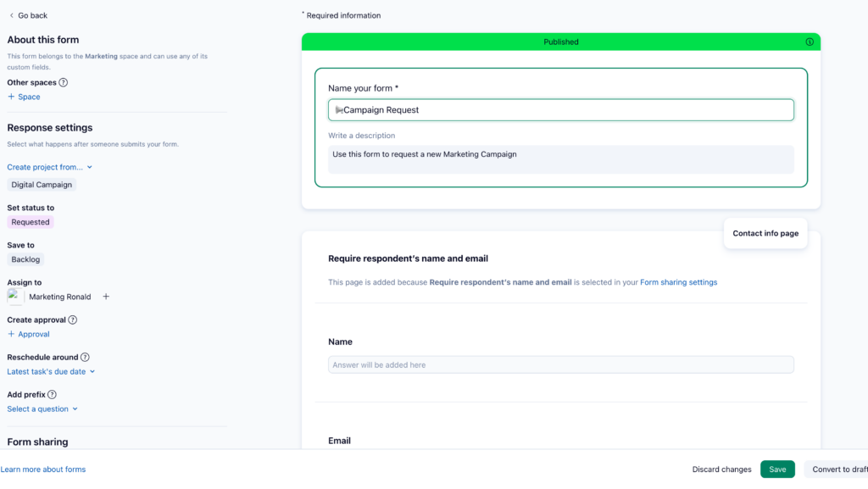Open Learn more about forms link

[x=43, y=470]
